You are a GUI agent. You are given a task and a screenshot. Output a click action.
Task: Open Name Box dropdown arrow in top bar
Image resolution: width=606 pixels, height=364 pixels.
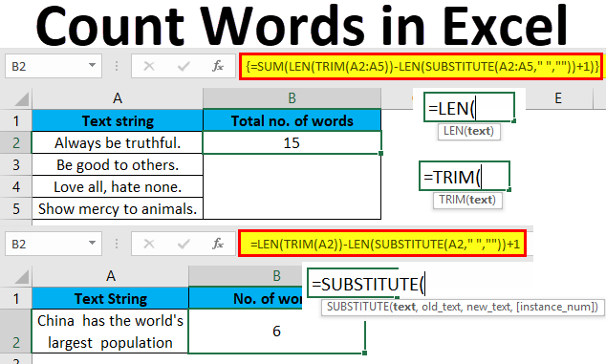92,66
